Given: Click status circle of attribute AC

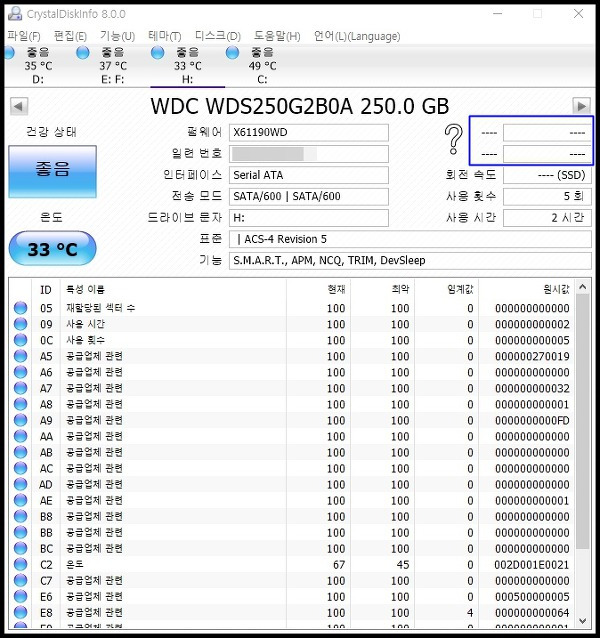Looking at the screenshot, I should [x=20, y=468].
